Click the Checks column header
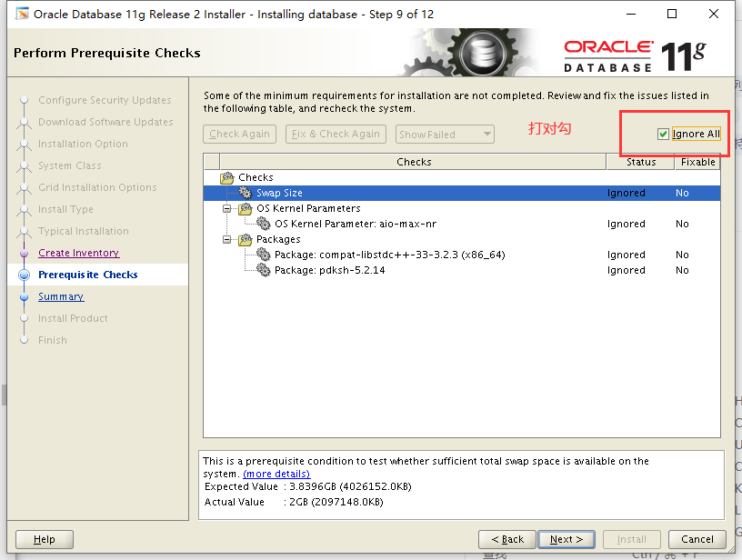This screenshot has width=742, height=560. click(x=413, y=162)
